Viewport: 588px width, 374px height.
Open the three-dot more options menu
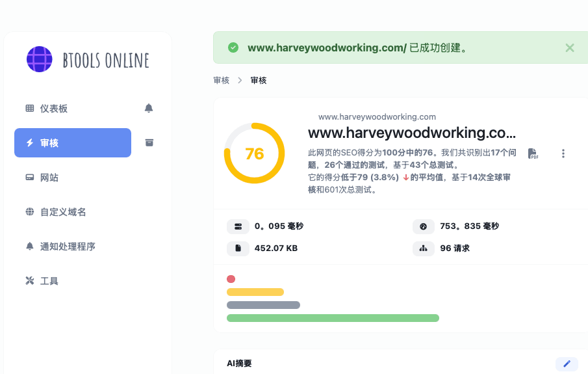[x=563, y=154]
